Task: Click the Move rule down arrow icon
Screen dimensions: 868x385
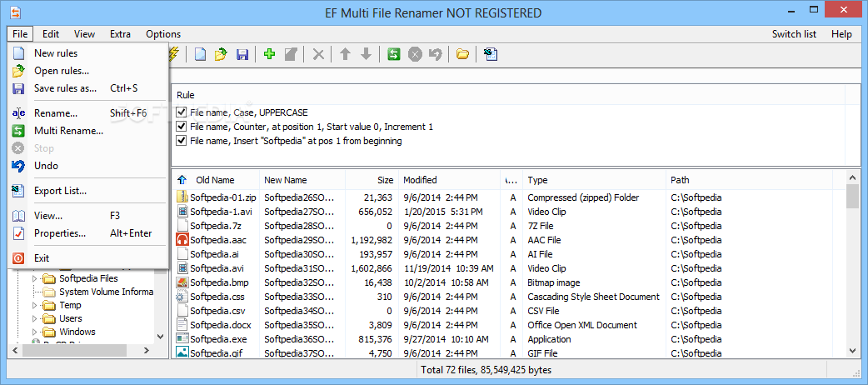Action: (366, 54)
